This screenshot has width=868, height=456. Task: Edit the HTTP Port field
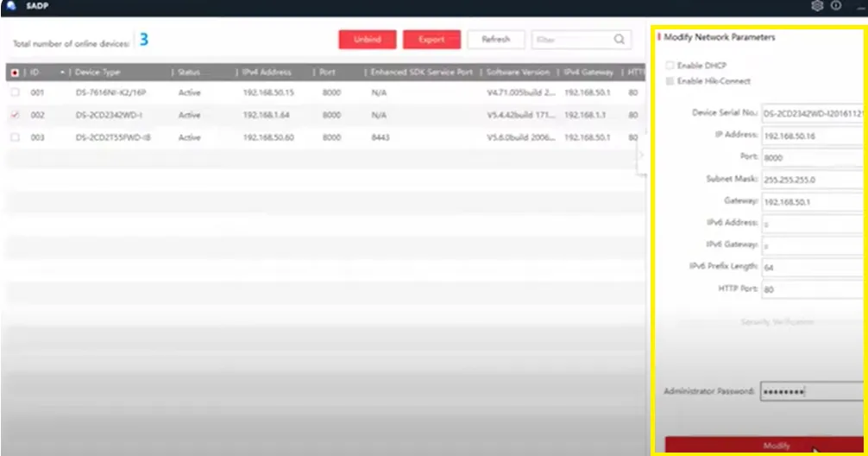click(x=813, y=289)
